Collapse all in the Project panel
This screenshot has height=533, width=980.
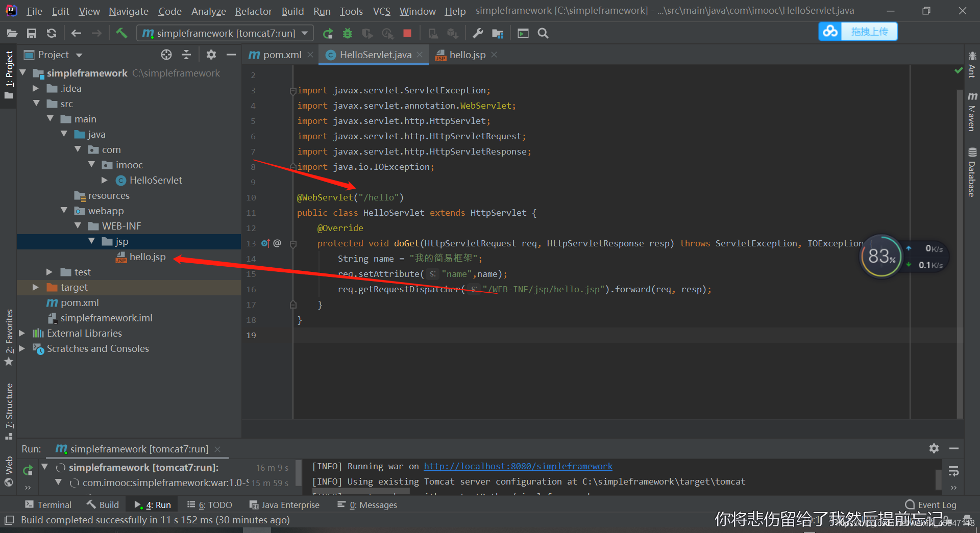point(186,55)
